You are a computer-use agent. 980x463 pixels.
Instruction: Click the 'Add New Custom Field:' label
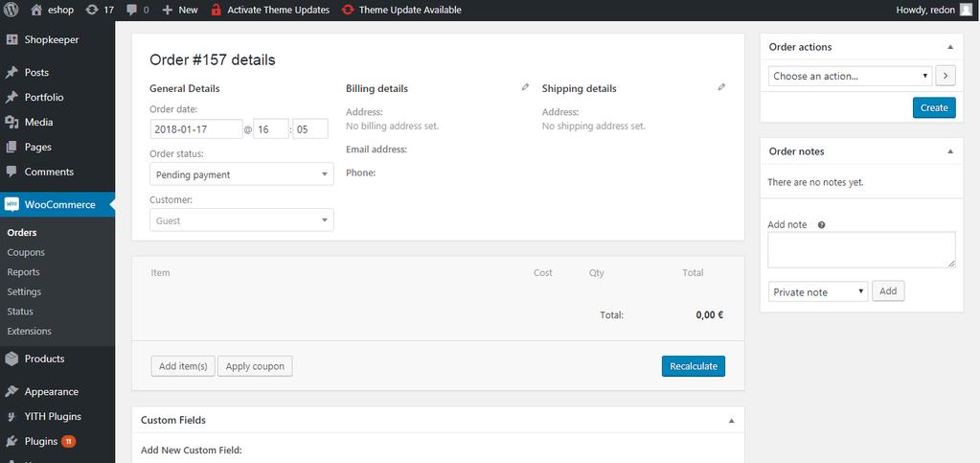click(x=192, y=451)
